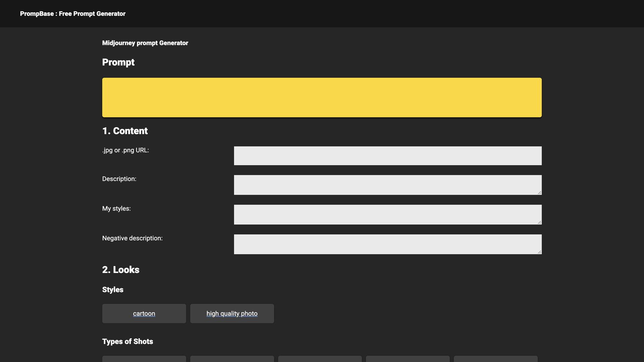Image resolution: width=644 pixels, height=362 pixels.
Task: Grab the Description box resize handle
Action: (x=539, y=192)
